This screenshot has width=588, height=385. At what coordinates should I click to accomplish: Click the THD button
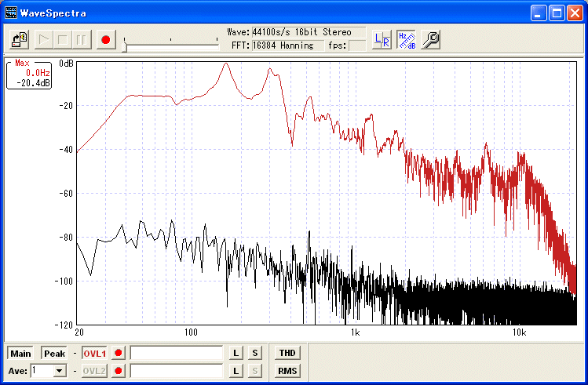pos(287,354)
